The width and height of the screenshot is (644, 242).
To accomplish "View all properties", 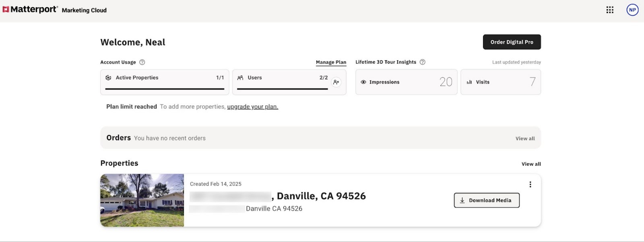I will (531, 164).
